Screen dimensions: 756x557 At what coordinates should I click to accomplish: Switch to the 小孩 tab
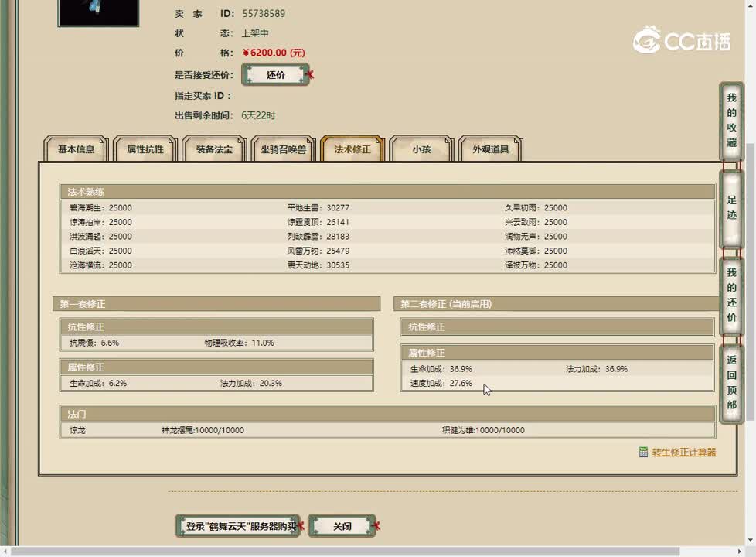click(x=421, y=149)
